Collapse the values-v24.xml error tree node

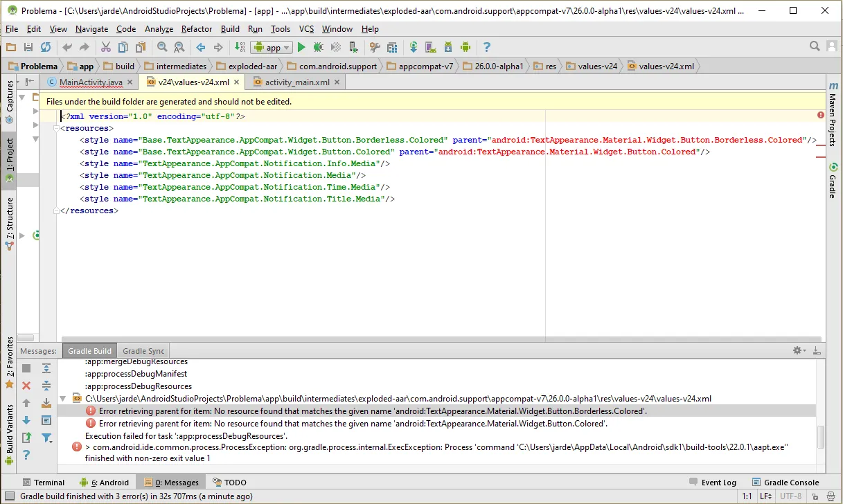[64, 399]
